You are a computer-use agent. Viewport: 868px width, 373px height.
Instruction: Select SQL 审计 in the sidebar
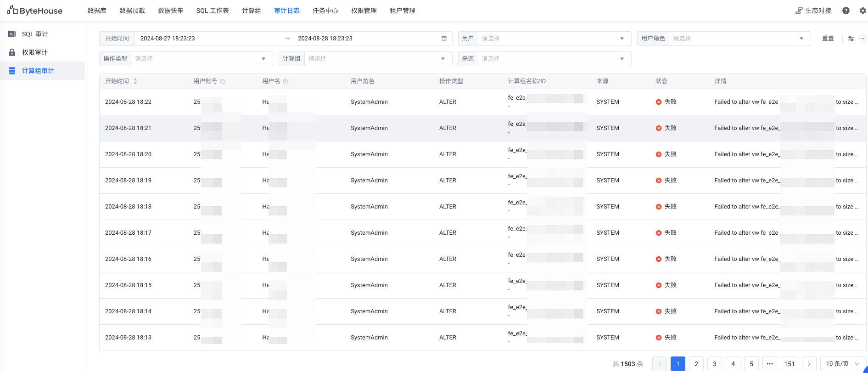42,34
